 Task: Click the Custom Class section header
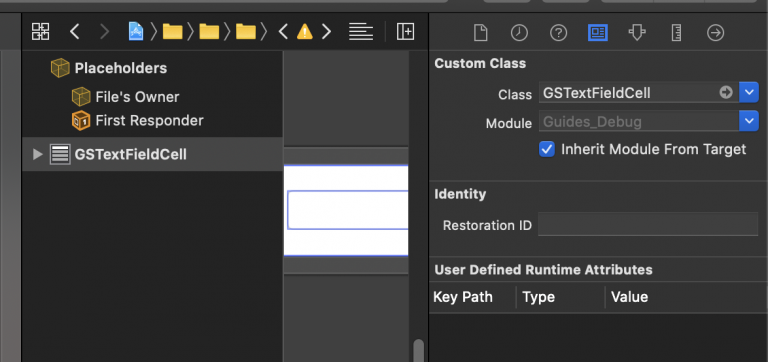(x=480, y=63)
